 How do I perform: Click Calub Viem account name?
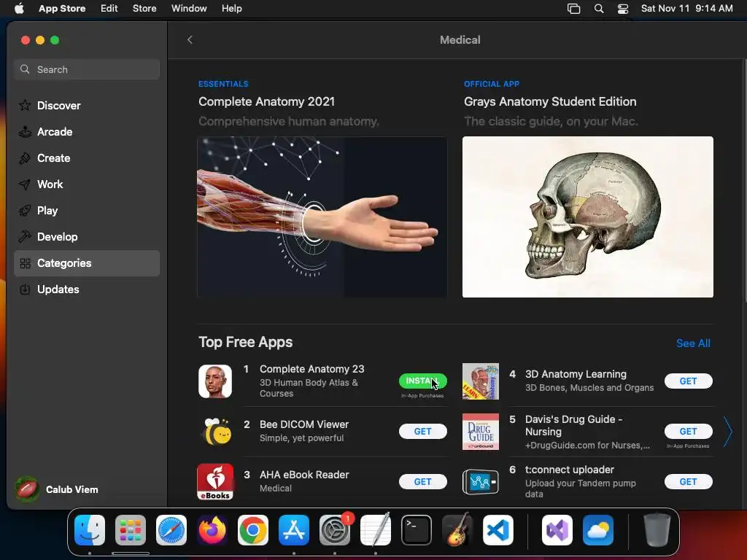[72, 489]
